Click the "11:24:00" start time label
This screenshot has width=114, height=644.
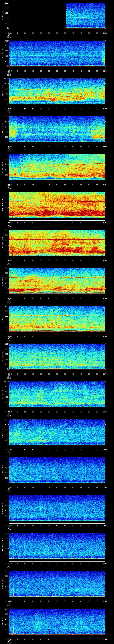pyautogui.click(x=9, y=601)
